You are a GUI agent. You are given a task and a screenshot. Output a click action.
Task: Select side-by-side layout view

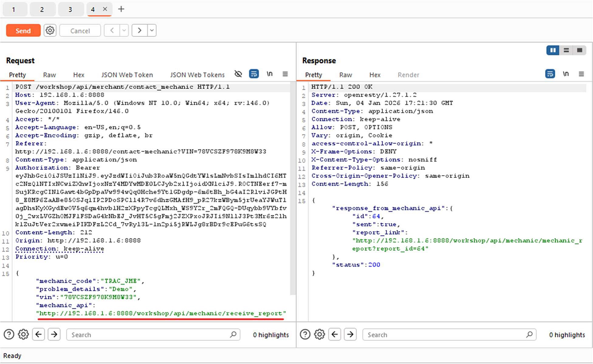[x=553, y=50]
